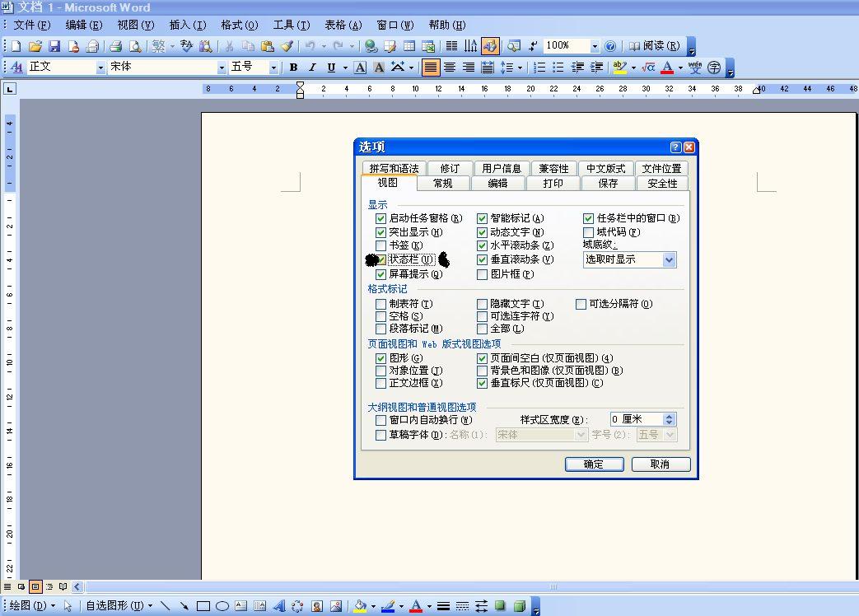Uncheck the 启动任务窗格 checkbox

[380, 218]
